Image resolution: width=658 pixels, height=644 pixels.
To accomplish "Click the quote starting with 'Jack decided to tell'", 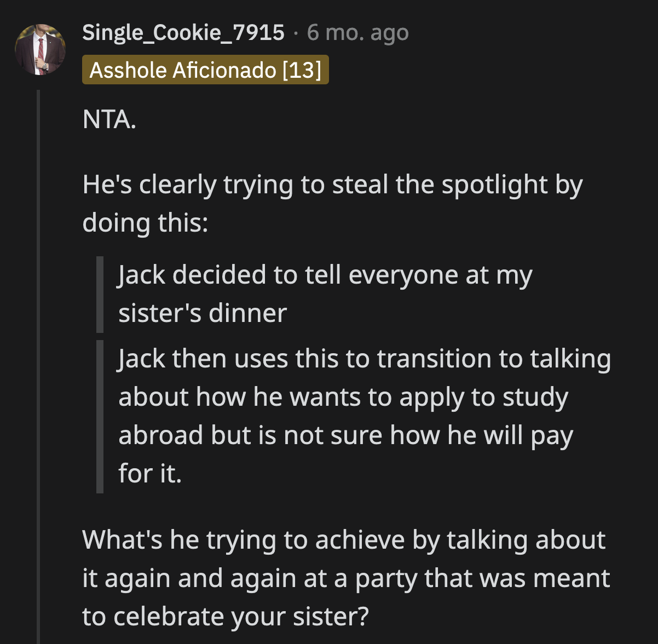I will pos(324,294).
